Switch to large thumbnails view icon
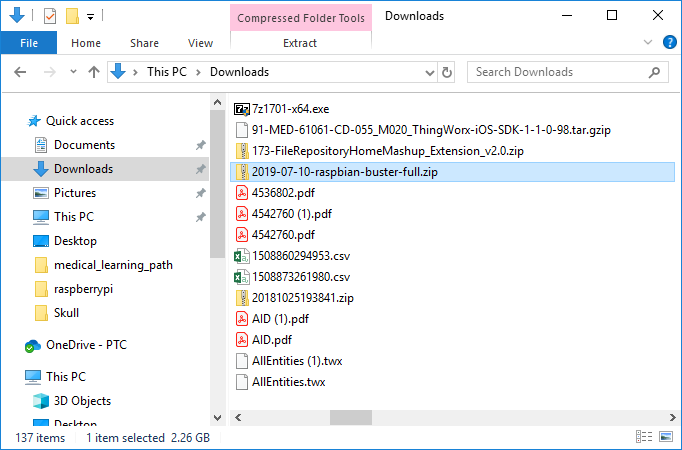 coord(663,438)
